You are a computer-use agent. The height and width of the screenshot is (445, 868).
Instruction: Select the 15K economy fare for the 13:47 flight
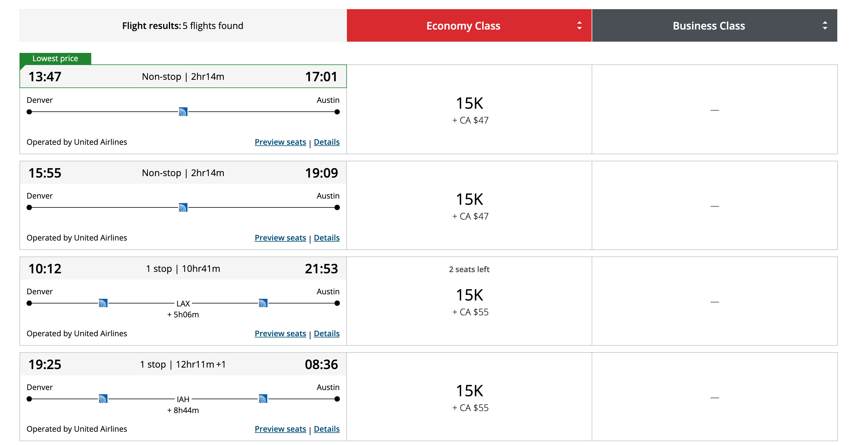click(x=469, y=110)
